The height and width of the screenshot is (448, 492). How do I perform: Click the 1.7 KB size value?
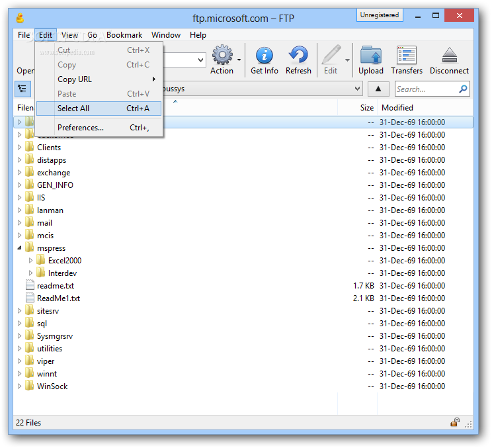point(363,285)
